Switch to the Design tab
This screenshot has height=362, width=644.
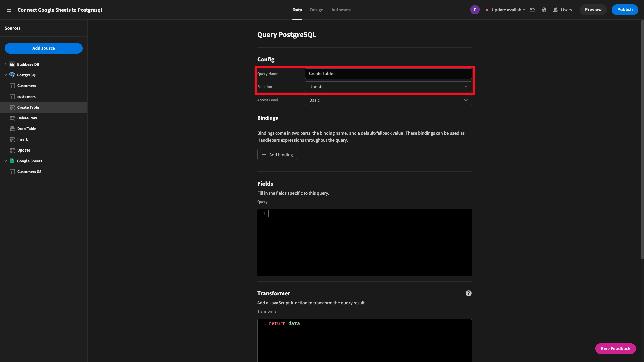[x=316, y=10]
